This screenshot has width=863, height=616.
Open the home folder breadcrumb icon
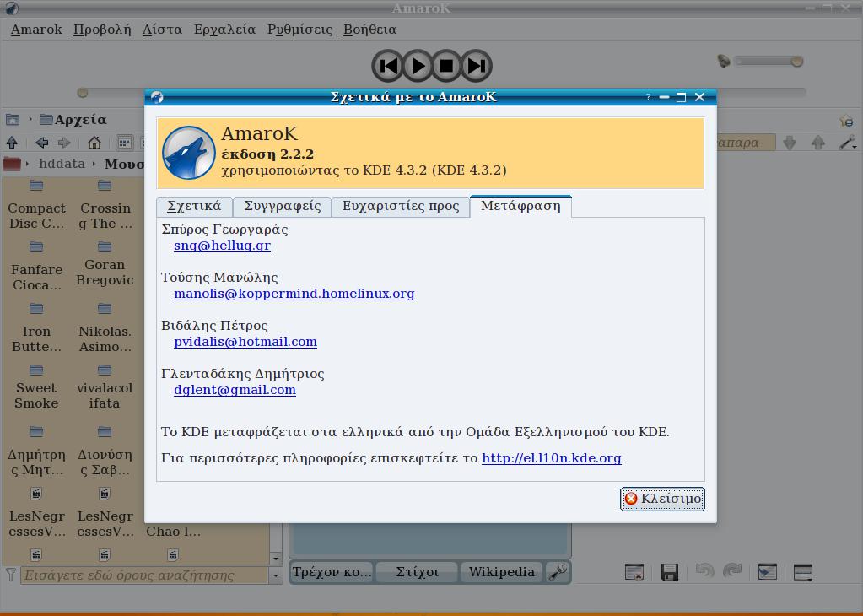pyautogui.click(x=12, y=120)
